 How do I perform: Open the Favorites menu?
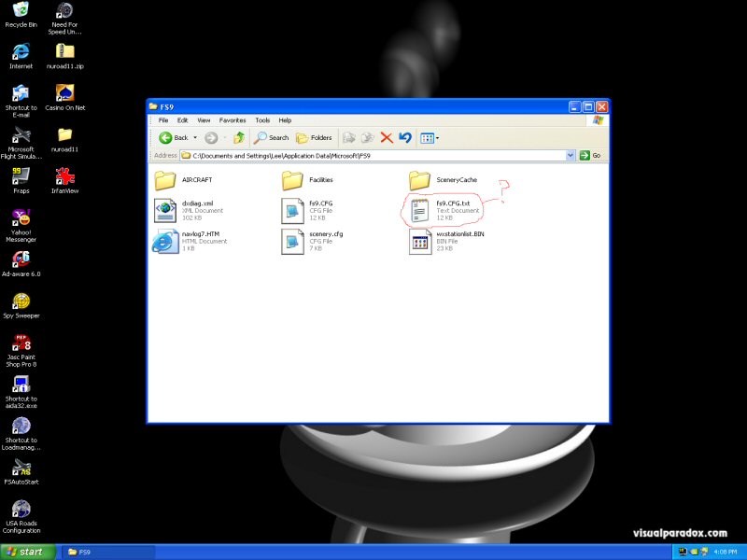pos(233,120)
